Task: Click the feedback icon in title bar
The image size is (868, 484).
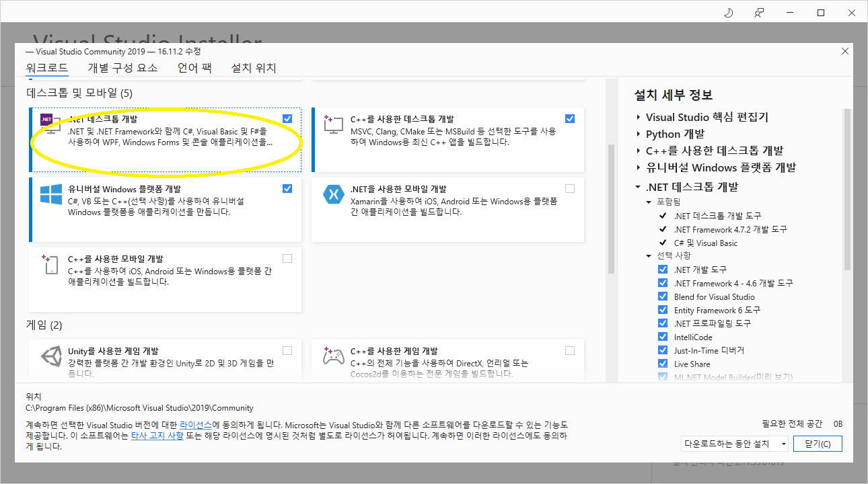Action: point(759,13)
